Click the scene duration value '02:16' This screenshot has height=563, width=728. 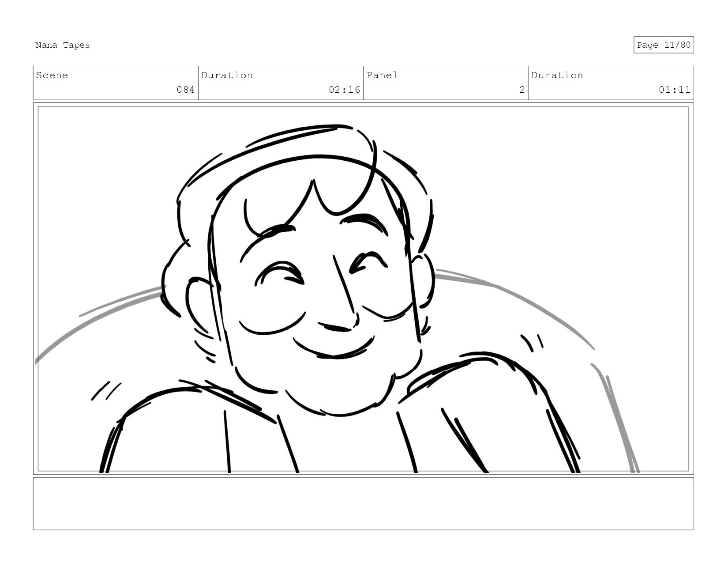[x=344, y=90]
